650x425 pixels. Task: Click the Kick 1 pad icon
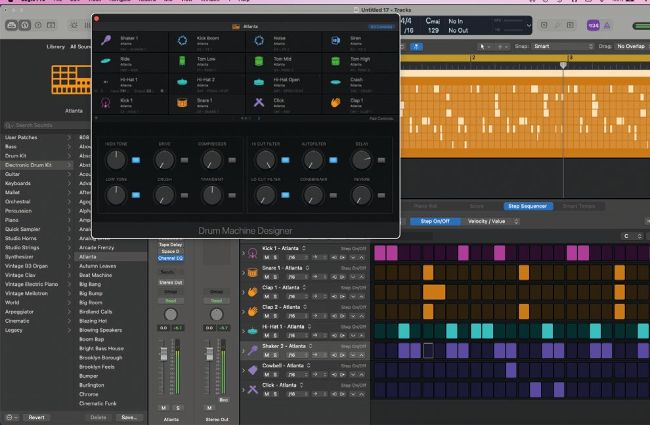click(106, 102)
